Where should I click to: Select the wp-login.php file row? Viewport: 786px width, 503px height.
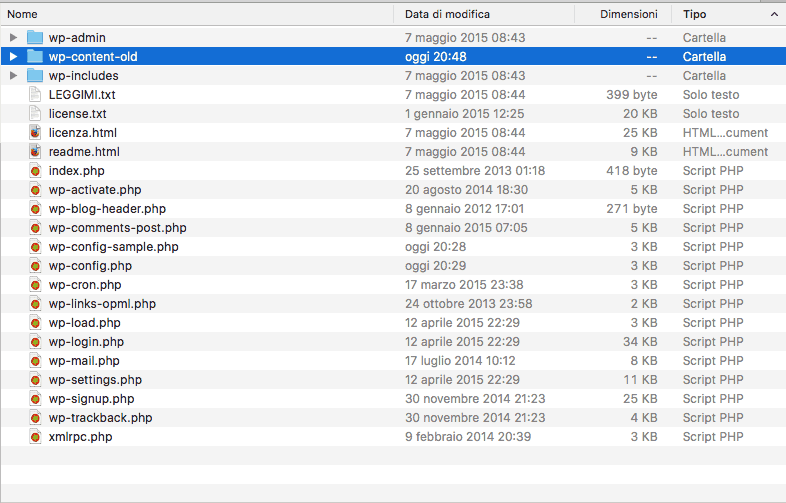click(x=85, y=341)
